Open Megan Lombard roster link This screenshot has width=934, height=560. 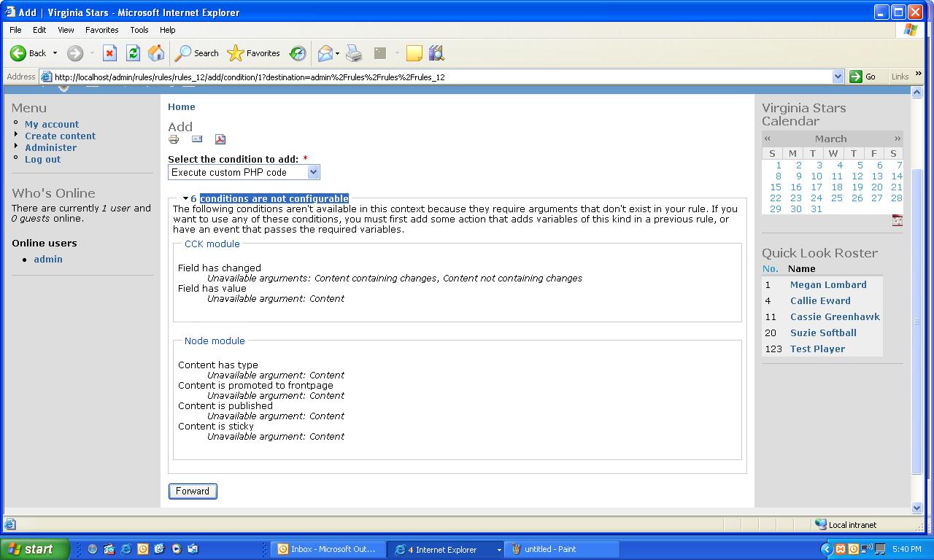tap(827, 285)
